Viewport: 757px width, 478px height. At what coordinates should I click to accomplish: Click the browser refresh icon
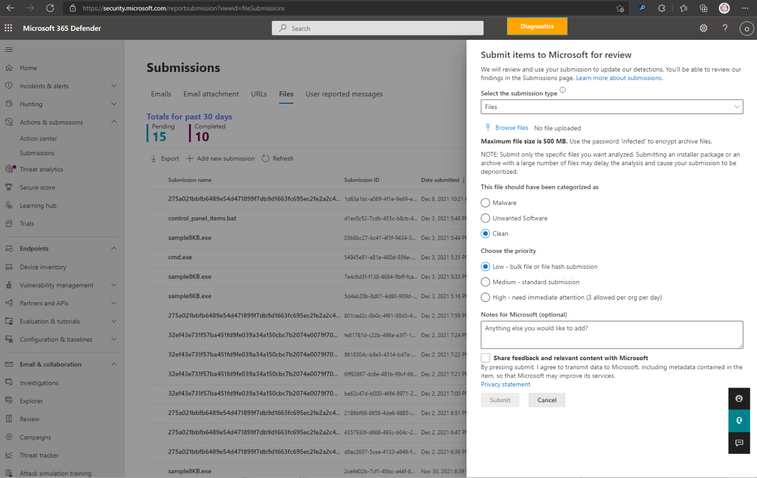50,8
